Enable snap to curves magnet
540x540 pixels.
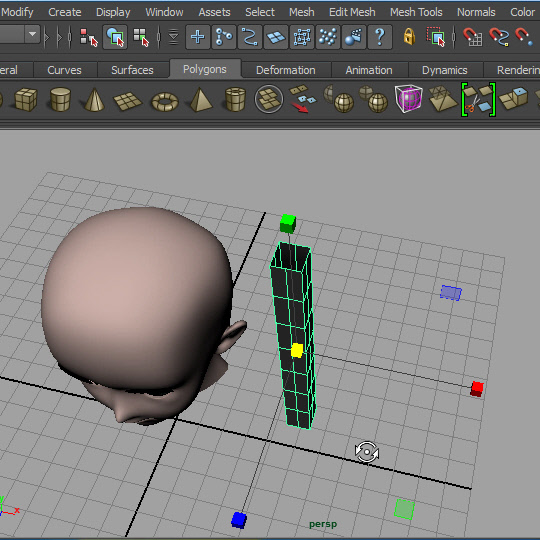[499, 37]
